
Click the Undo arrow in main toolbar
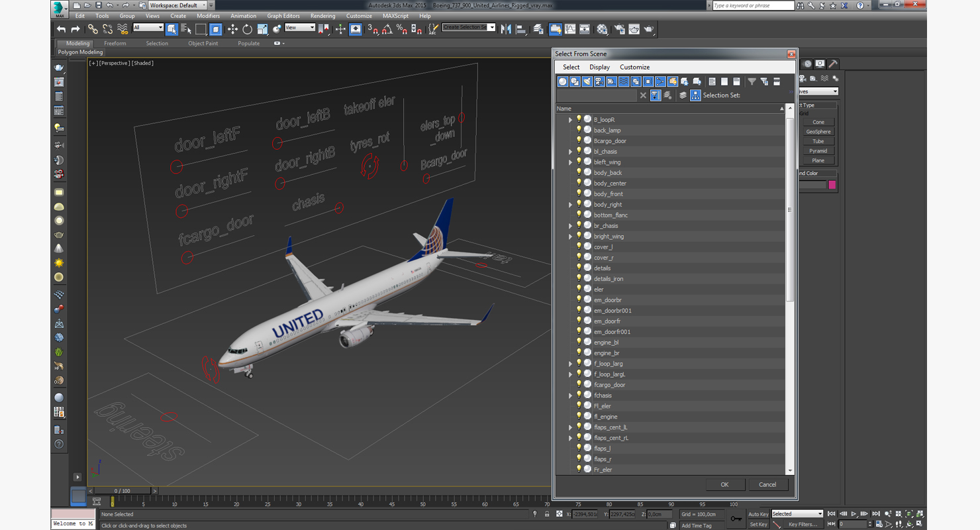click(x=62, y=29)
